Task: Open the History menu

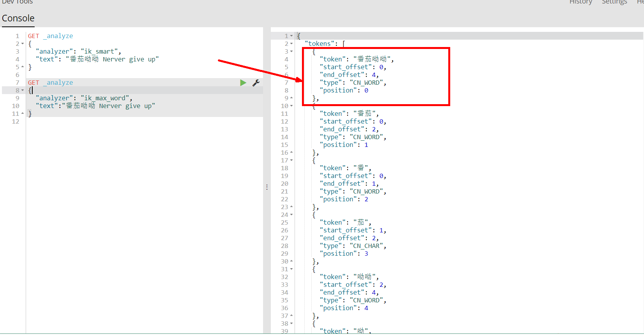Action: click(581, 2)
